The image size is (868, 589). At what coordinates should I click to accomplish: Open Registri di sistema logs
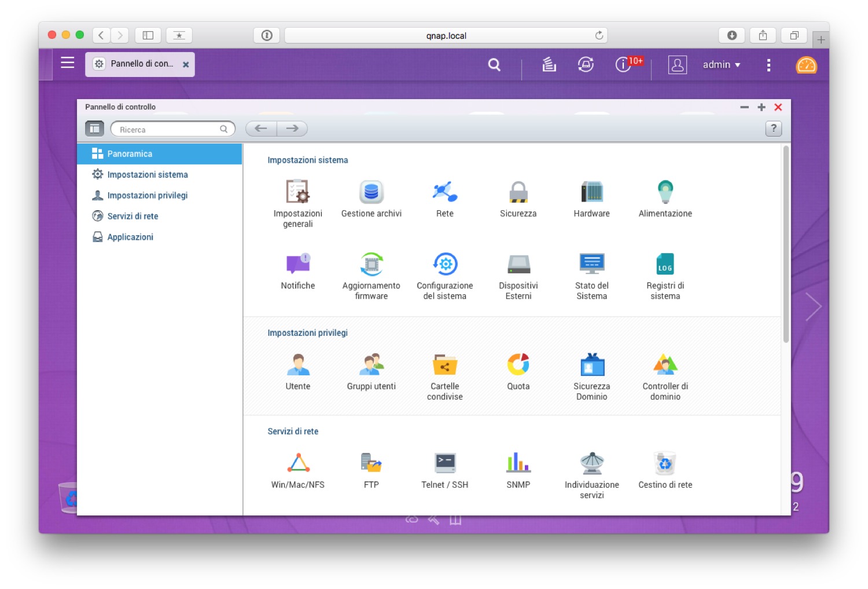pyautogui.click(x=665, y=276)
